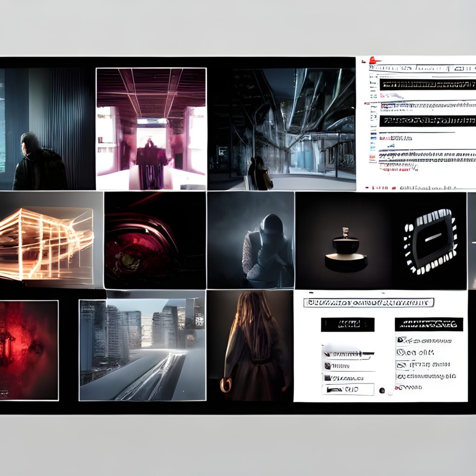Click the small black dot in the lower-right panel

(382, 390)
